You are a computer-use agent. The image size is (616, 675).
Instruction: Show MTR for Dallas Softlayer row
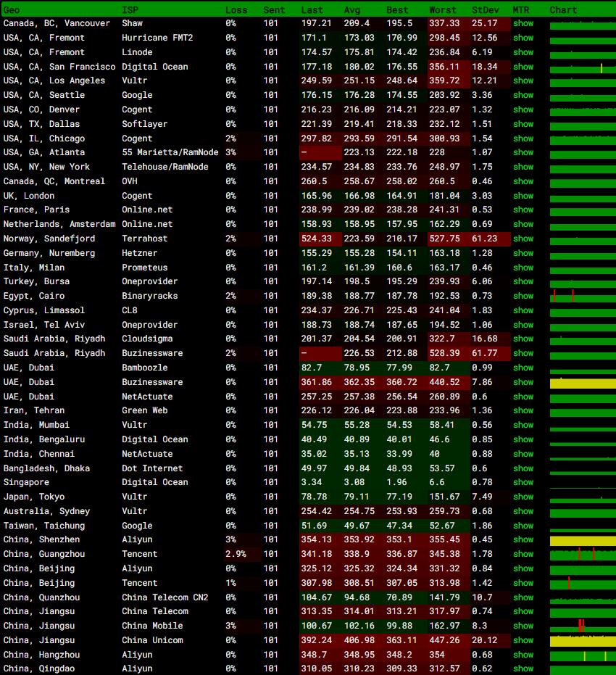(x=523, y=124)
